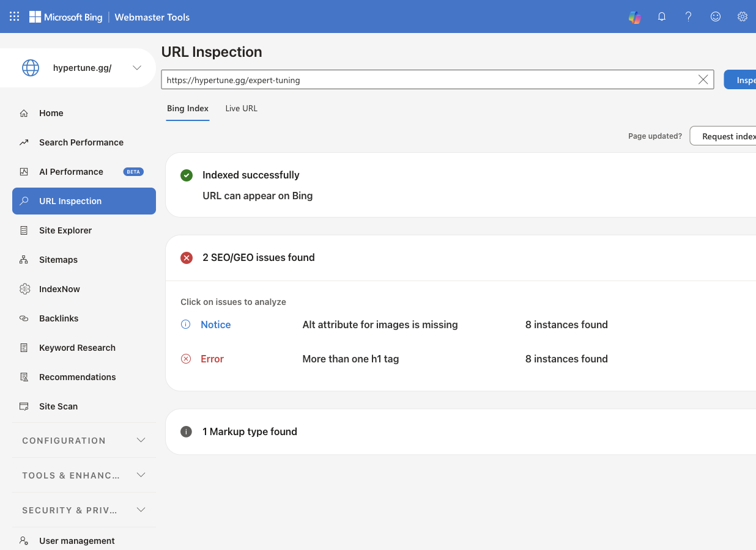
Task: Open the app launcher grid icon
Action: coord(15,16)
